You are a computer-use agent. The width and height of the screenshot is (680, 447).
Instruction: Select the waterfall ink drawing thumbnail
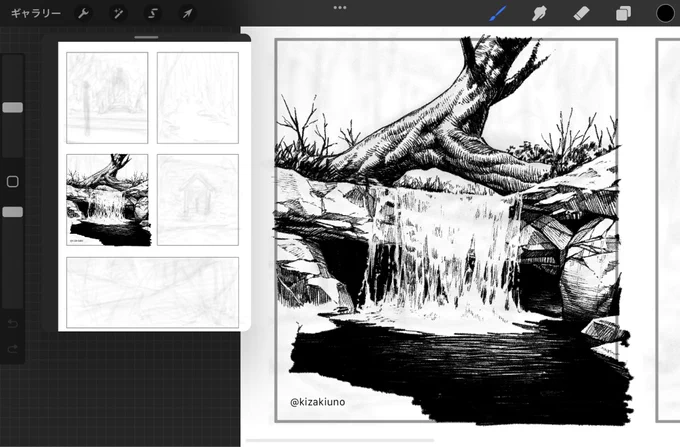tap(107, 200)
